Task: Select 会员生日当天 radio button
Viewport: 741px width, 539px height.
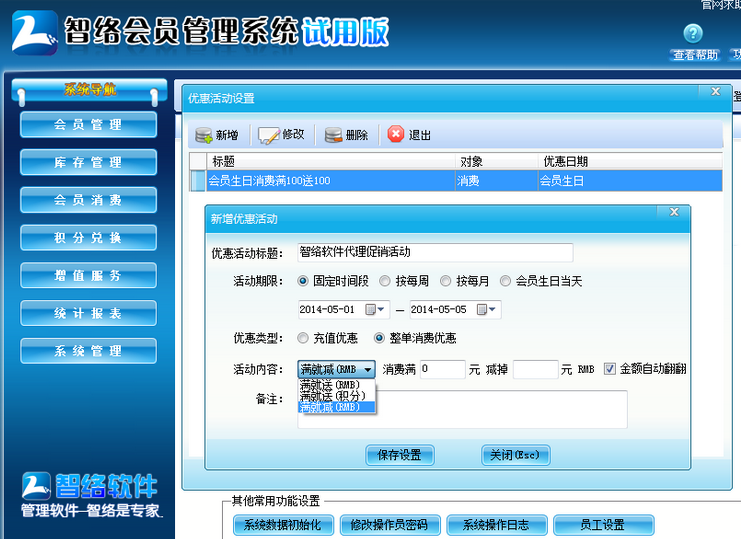Action: pos(505,281)
